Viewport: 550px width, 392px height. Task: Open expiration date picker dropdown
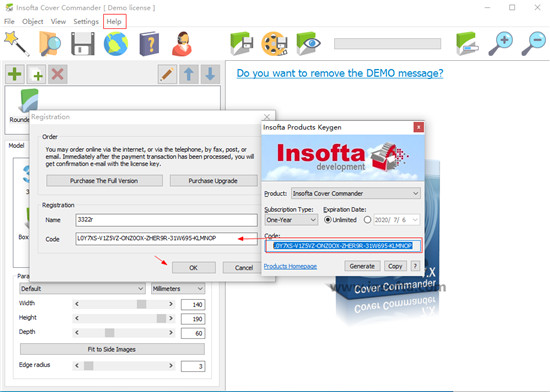tap(415, 220)
